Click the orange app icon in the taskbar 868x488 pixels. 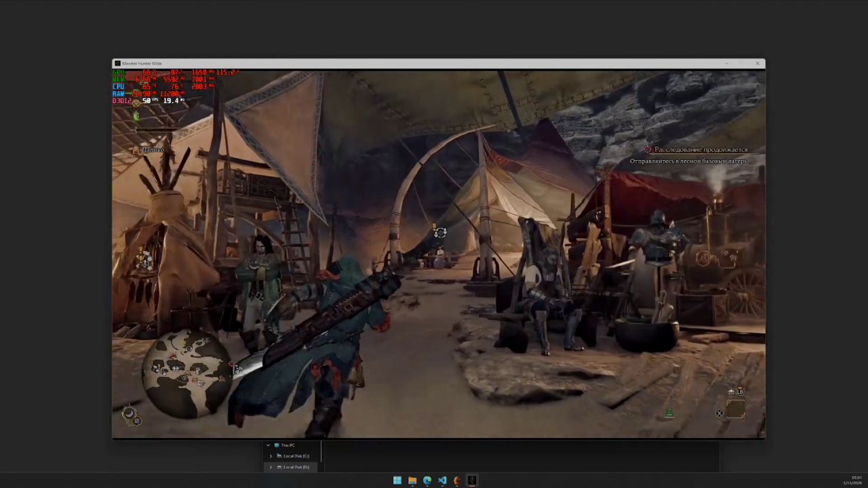(x=457, y=481)
